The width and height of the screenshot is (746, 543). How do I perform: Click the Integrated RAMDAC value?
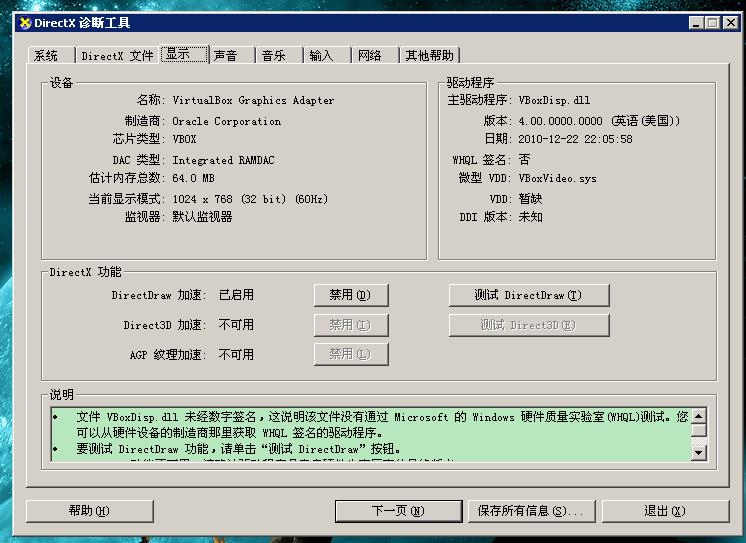click(223, 160)
